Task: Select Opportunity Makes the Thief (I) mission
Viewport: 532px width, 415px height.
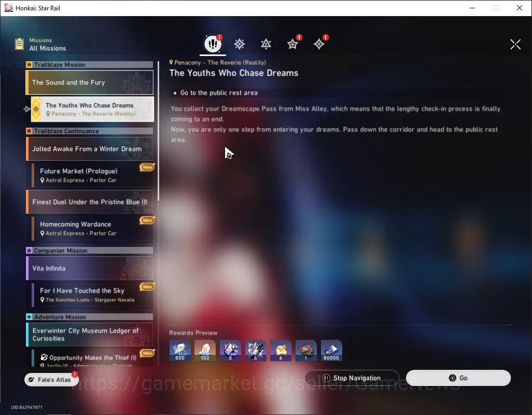Action: (92, 358)
